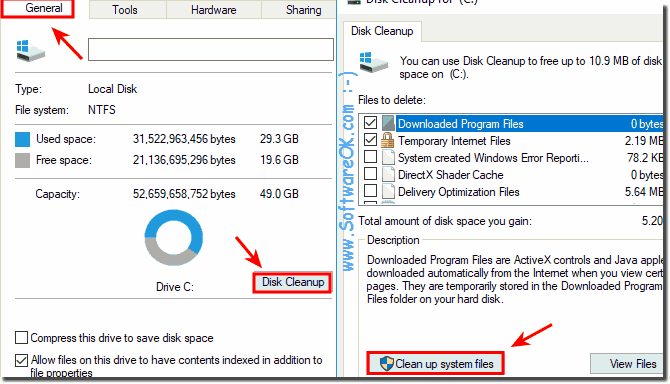The image size is (670, 384).
Task: Click Clean up system files button
Action: click(435, 363)
